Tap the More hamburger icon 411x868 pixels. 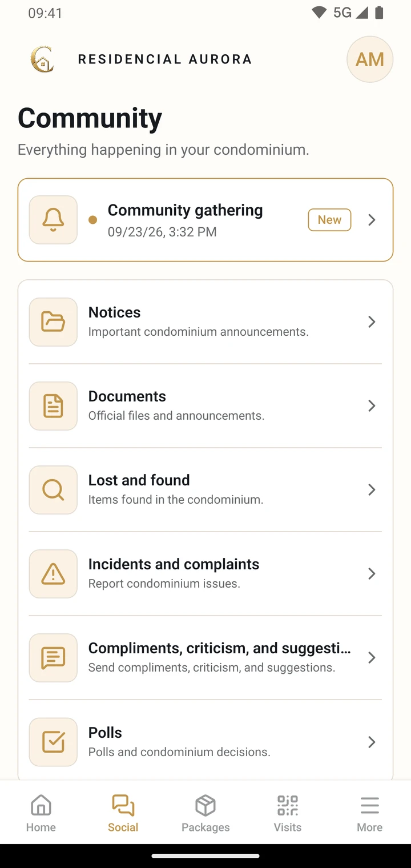[370, 805]
